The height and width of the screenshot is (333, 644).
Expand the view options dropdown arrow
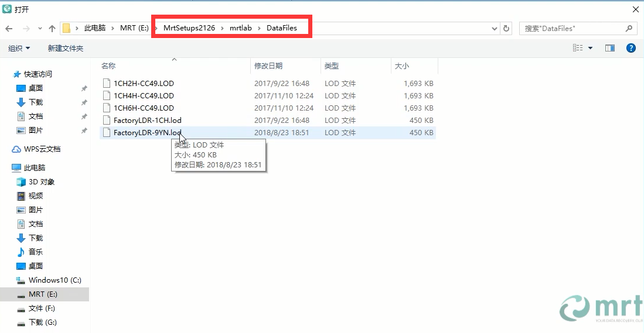point(590,48)
